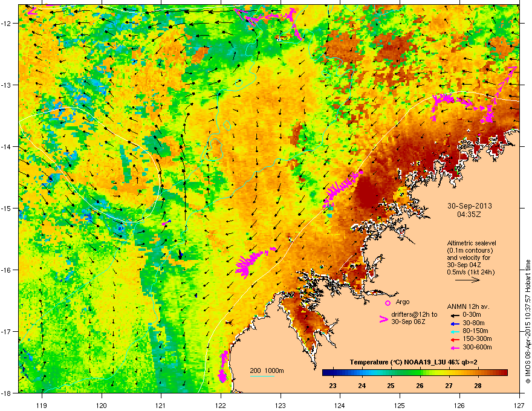Click longitude axis label 122

pyautogui.click(x=221, y=405)
